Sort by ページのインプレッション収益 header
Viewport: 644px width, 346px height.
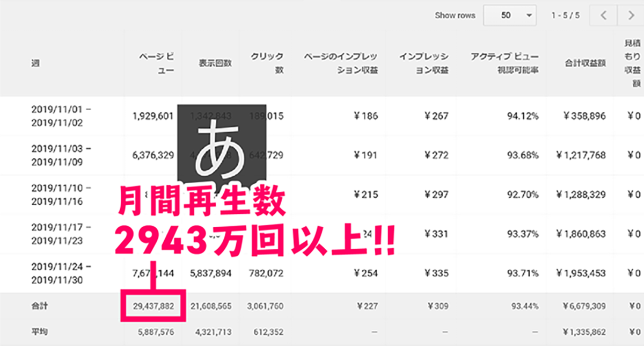[341, 63]
